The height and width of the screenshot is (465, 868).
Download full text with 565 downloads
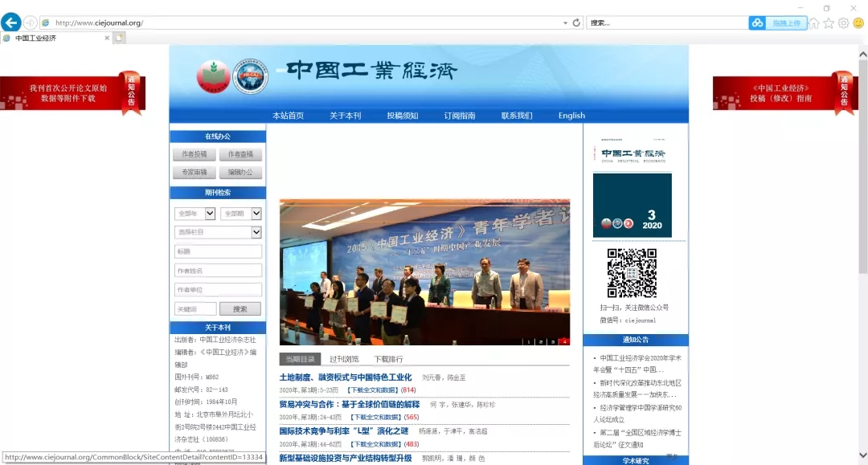376,418
